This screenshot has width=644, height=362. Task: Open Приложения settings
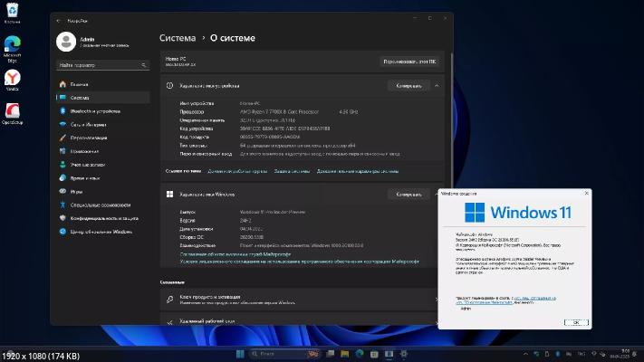[x=102, y=151]
